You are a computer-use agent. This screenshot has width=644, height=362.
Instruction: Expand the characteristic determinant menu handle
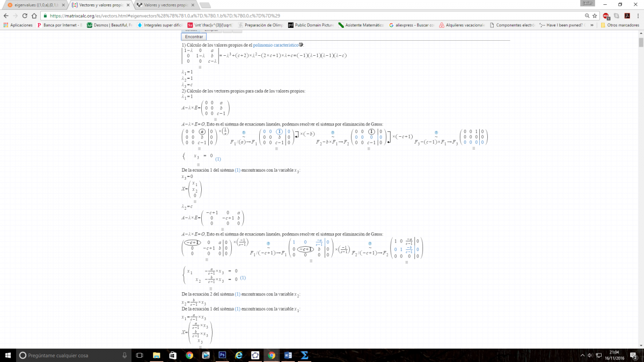200,67
